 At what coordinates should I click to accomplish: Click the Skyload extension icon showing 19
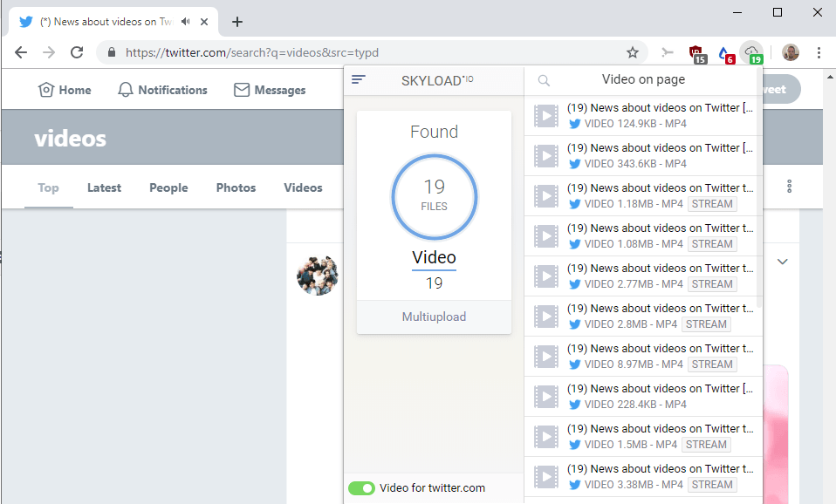[752, 52]
